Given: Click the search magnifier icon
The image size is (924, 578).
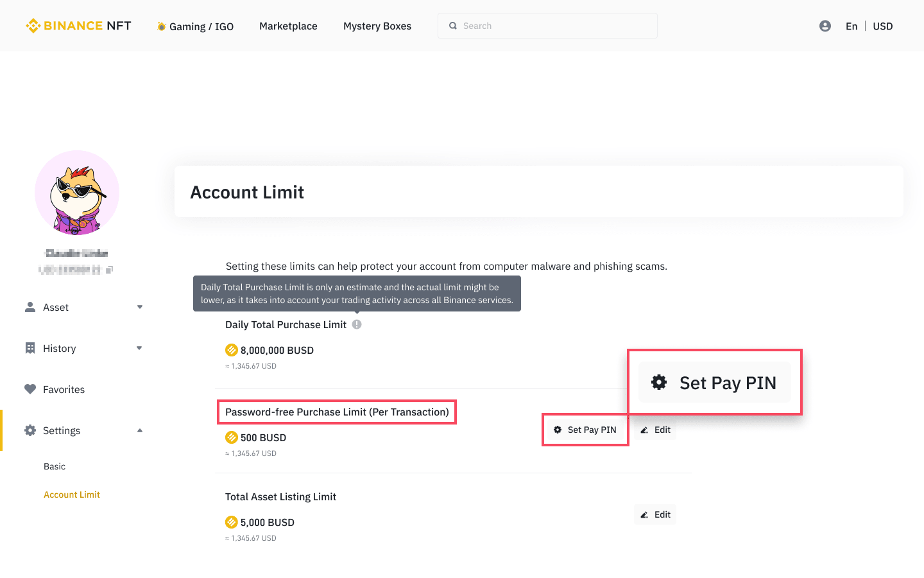Looking at the screenshot, I should coord(453,26).
